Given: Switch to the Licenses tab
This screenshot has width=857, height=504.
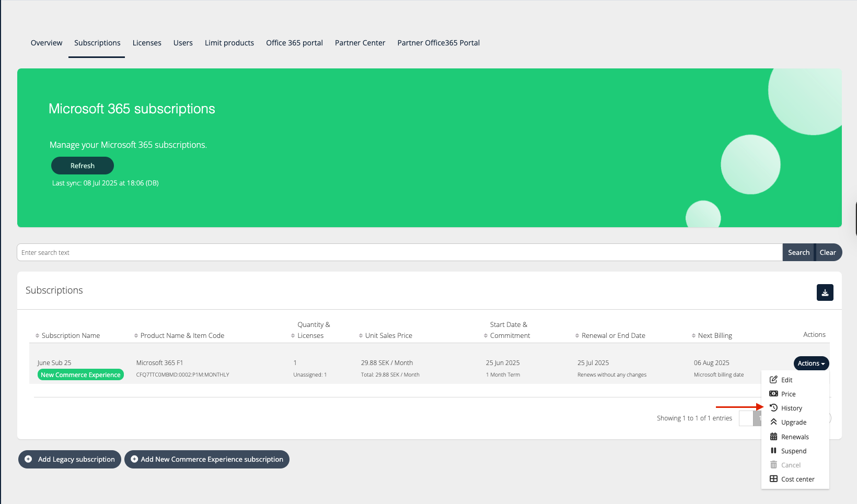Looking at the screenshot, I should tap(147, 43).
